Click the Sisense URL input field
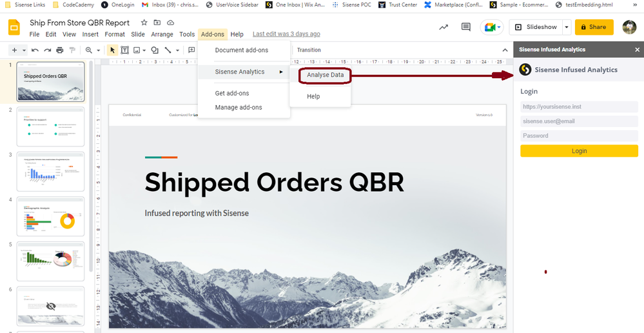This screenshot has height=333, width=644. 579,106
